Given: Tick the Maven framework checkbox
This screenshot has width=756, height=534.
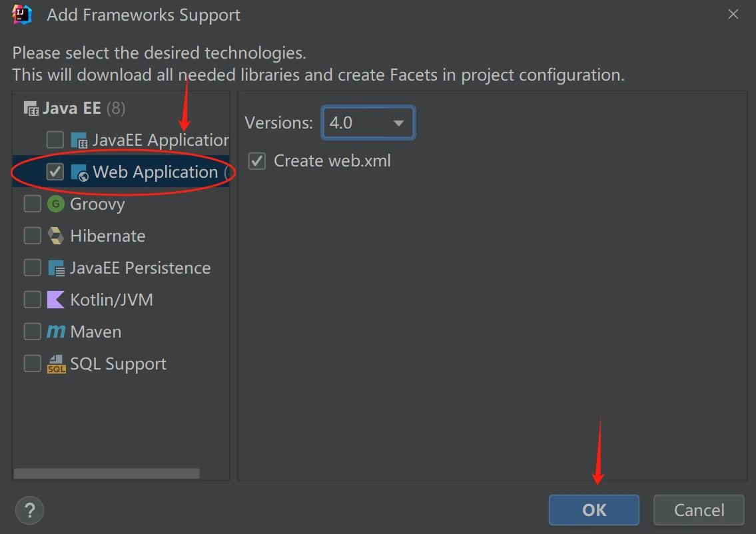Looking at the screenshot, I should click(32, 332).
